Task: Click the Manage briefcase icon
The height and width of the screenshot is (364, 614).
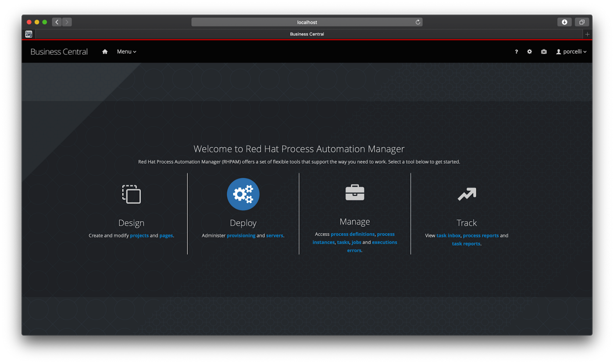Action: (355, 193)
